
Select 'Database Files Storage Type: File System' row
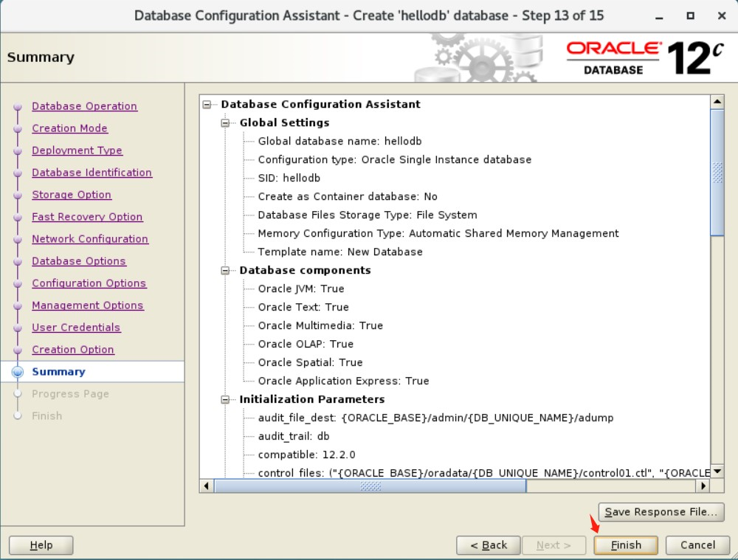click(x=367, y=215)
